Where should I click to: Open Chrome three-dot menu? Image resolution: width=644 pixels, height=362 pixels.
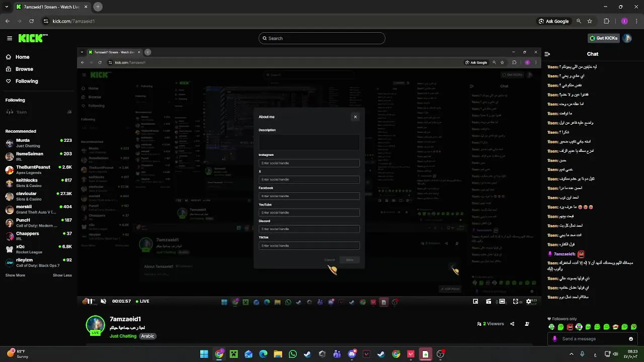coord(636,21)
